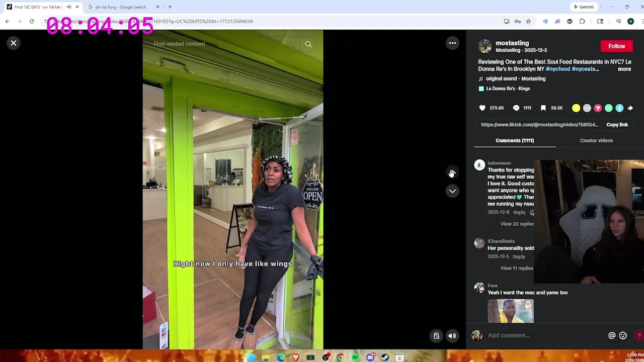Viewport: 644px width, 362px height.
Task: Click the Add comment input field
Action: pos(545,335)
